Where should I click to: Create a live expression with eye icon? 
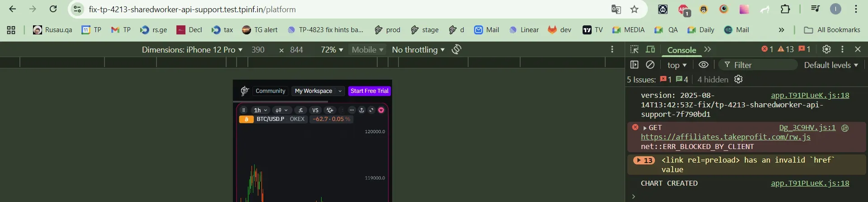[703, 65]
